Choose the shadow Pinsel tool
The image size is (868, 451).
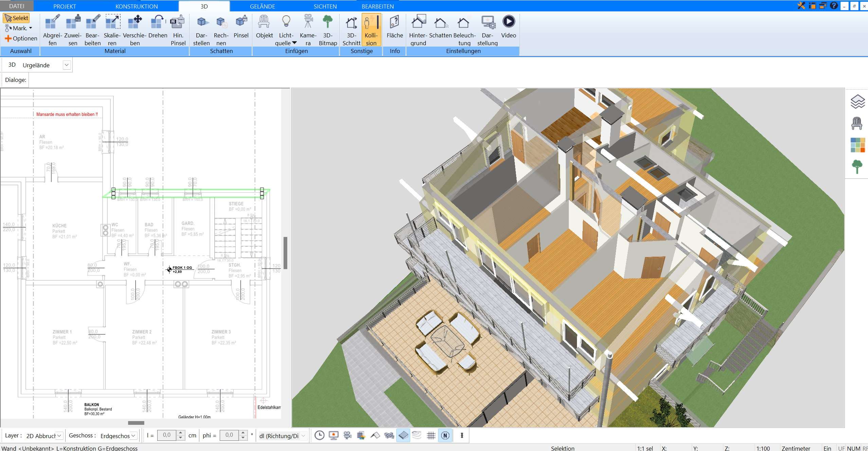click(x=241, y=27)
